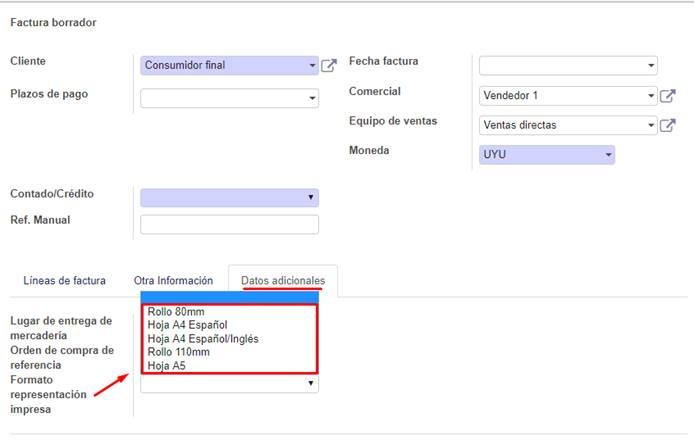Open external link icon beside Ventas directas

coord(667,125)
